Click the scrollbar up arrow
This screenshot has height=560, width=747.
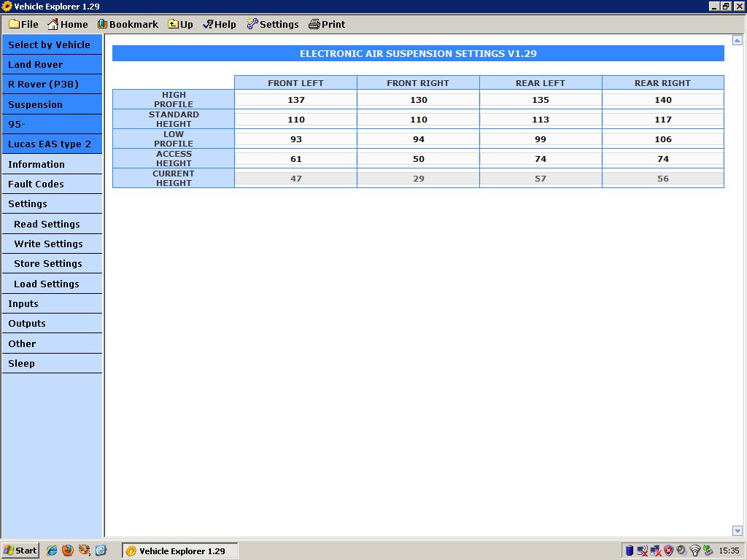click(x=737, y=41)
